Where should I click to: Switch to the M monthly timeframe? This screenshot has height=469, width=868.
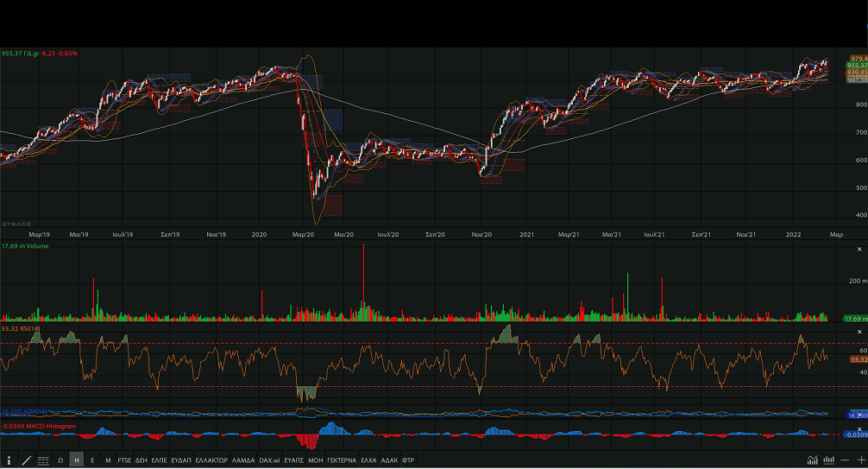pyautogui.click(x=108, y=460)
